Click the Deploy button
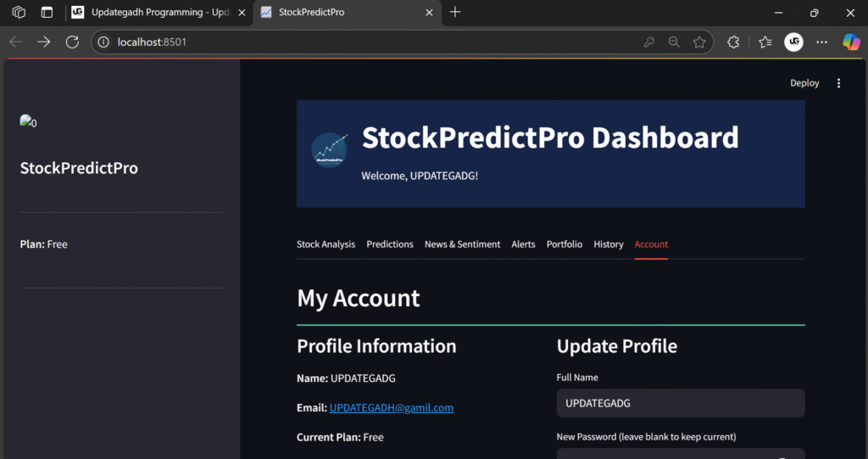The height and width of the screenshot is (459, 868). pos(804,83)
